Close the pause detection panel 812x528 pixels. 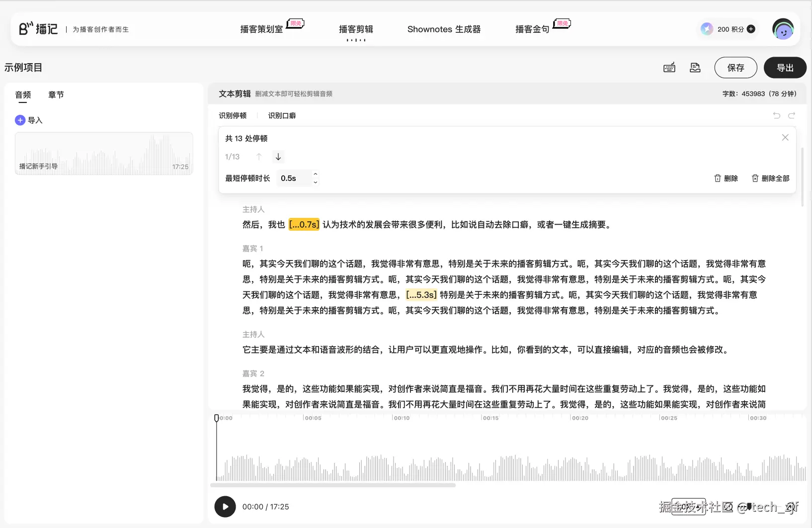point(785,138)
